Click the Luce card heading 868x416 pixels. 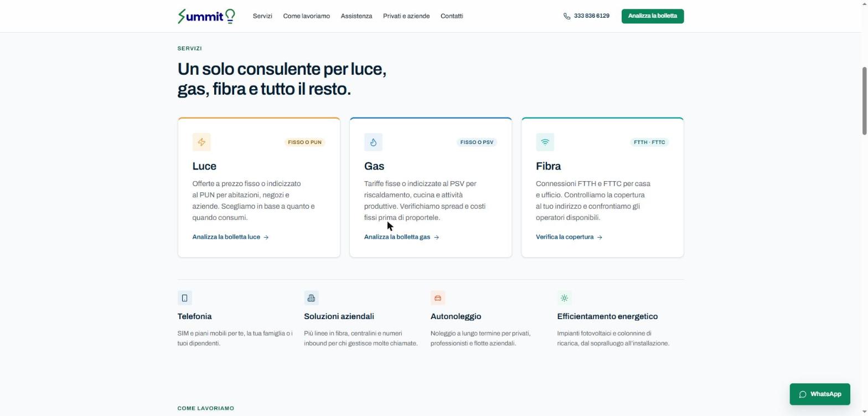point(204,166)
